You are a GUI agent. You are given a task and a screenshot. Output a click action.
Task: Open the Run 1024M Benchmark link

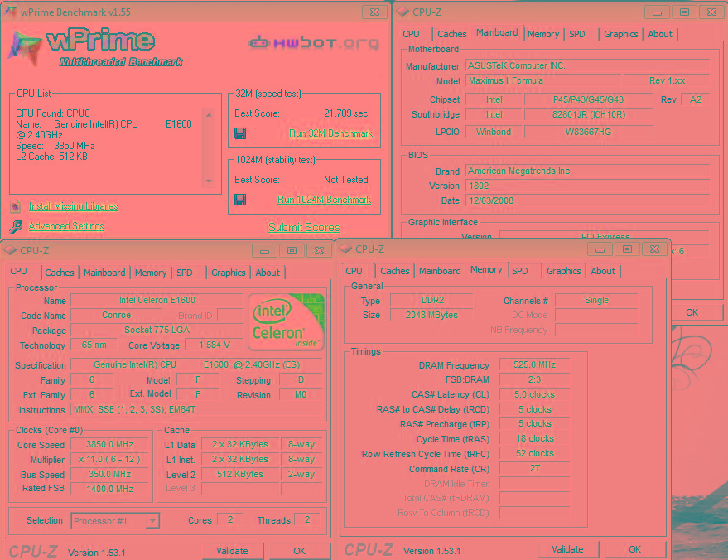coord(324,200)
